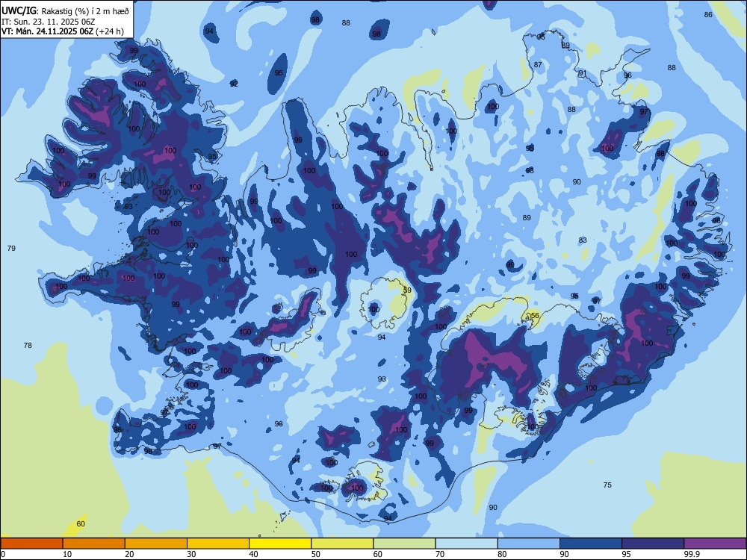Click the '56' value in the yellow glacier-edge patch

[535, 316]
